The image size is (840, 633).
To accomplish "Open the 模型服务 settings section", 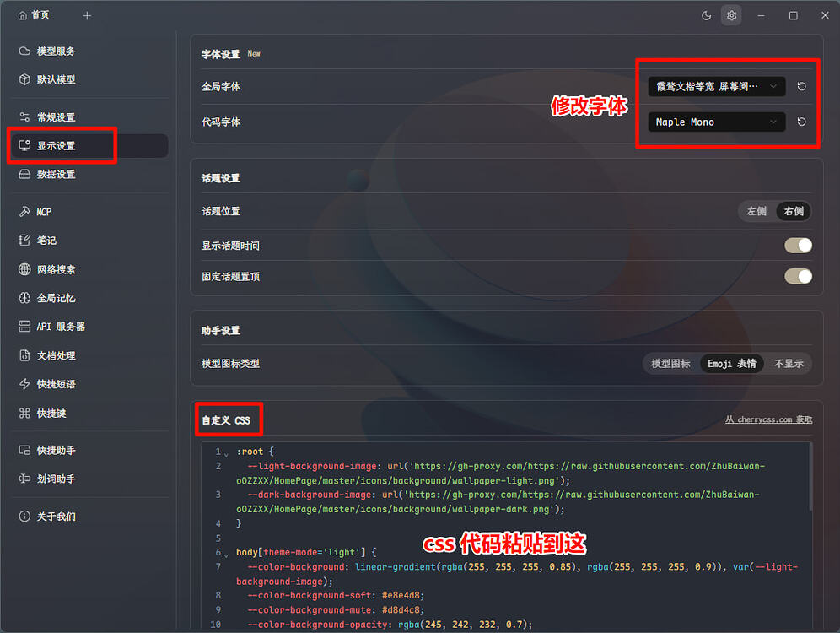I will 89,51.
